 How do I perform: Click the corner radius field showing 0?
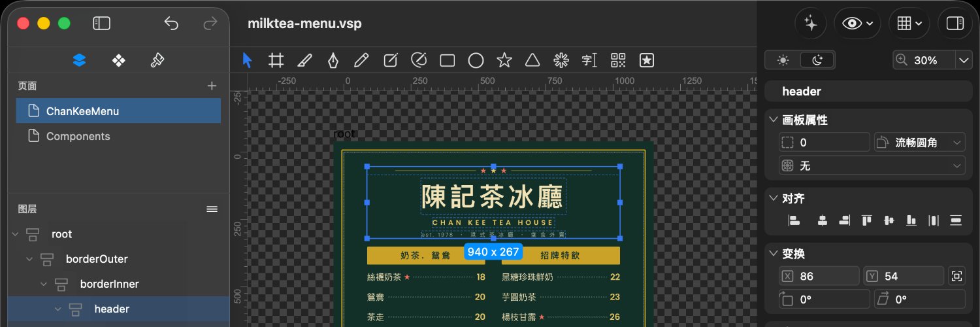825,143
